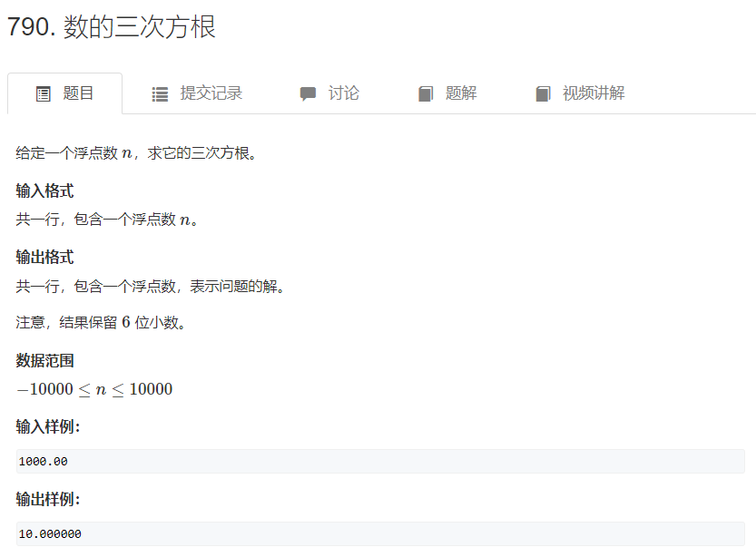Click the 输出样例 heading
This screenshot has width=756, height=557.
click(48, 500)
